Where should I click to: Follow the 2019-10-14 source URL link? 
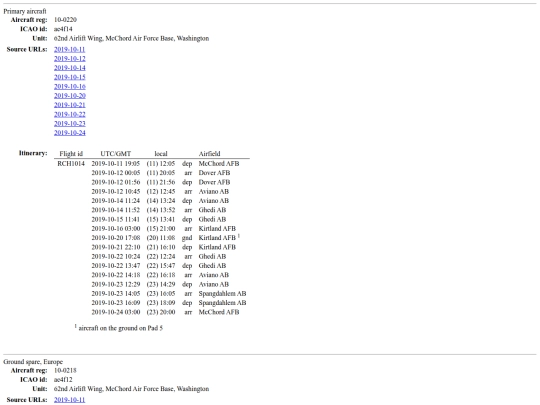[x=70, y=68]
